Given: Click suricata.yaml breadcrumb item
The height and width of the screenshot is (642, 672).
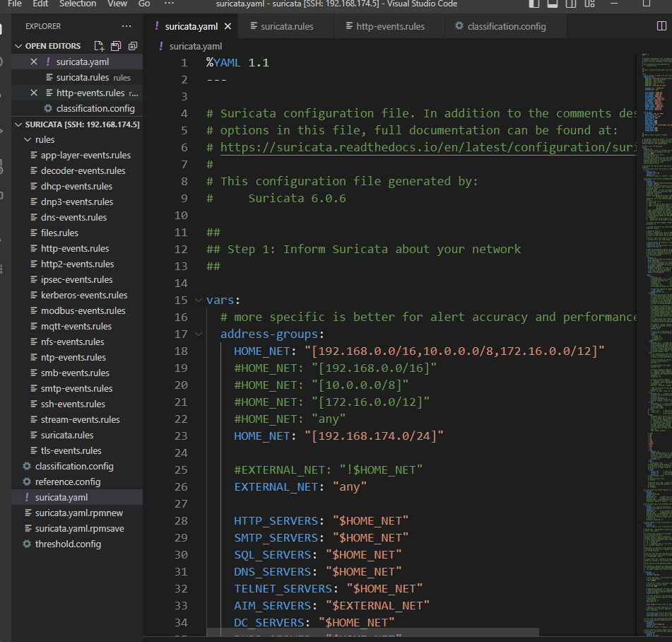Looking at the screenshot, I should pyautogui.click(x=196, y=47).
